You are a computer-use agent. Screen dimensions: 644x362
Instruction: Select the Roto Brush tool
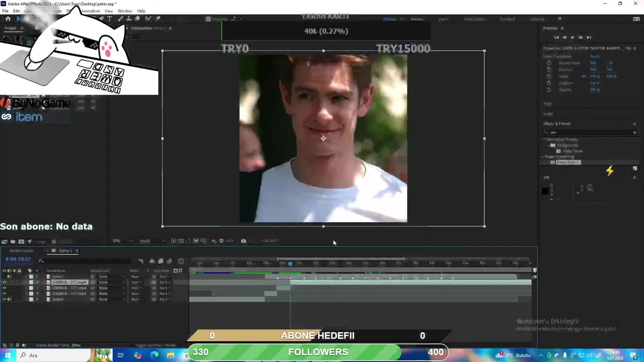148,19
